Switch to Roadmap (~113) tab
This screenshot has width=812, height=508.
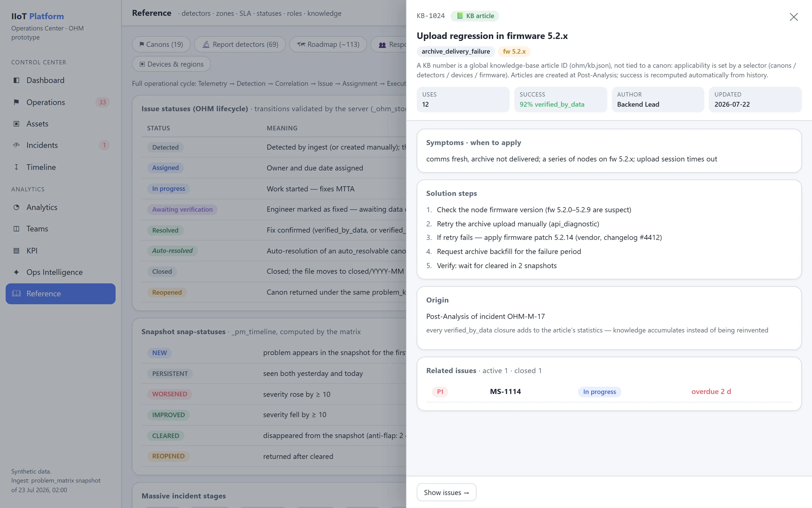pyautogui.click(x=328, y=44)
